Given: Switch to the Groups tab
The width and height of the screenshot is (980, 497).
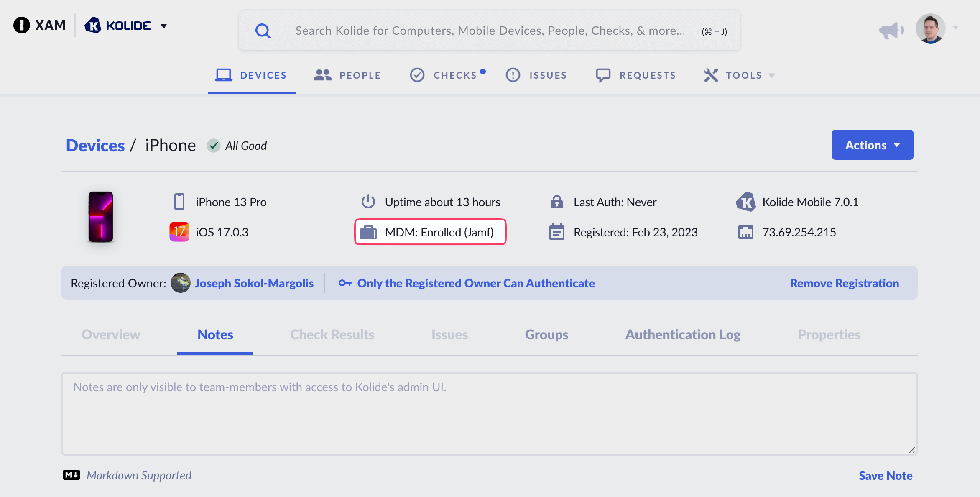Looking at the screenshot, I should (x=546, y=334).
